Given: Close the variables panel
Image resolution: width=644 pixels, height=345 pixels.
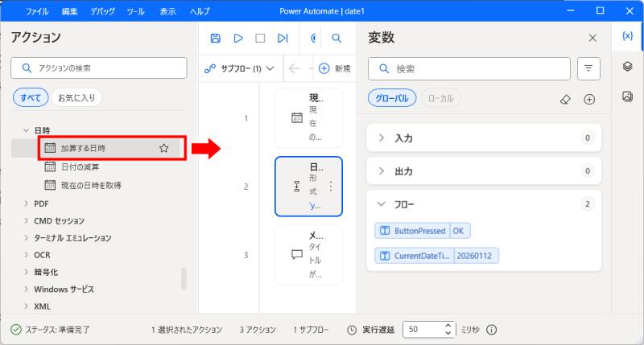Looking at the screenshot, I should [592, 38].
